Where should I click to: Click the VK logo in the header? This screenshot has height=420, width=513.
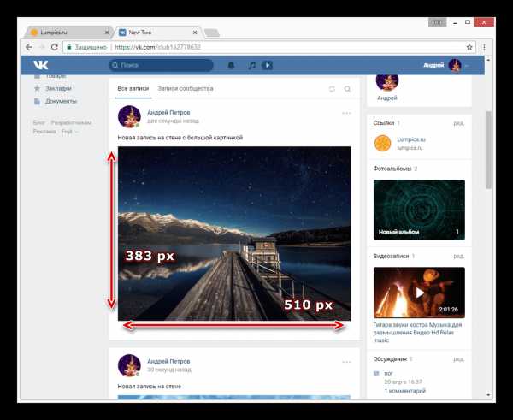(41, 65)
